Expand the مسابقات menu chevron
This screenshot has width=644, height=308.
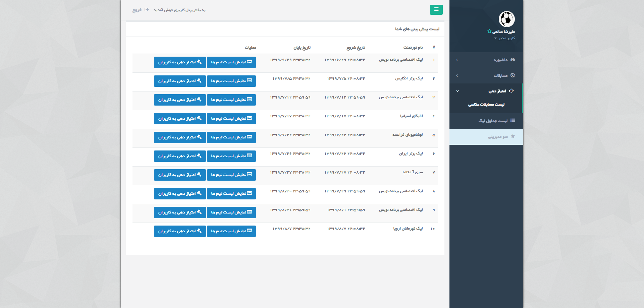(457, 76)
